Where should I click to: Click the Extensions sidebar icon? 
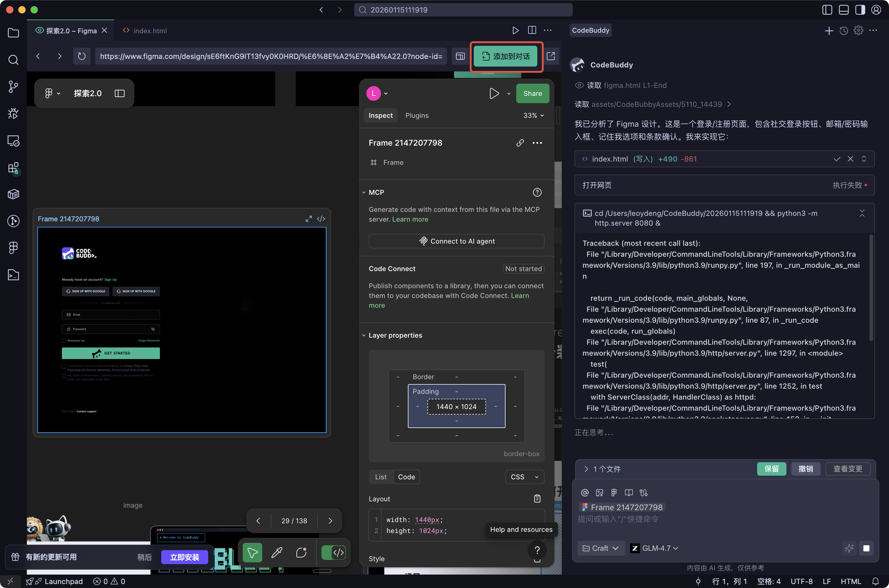(13, 168)
